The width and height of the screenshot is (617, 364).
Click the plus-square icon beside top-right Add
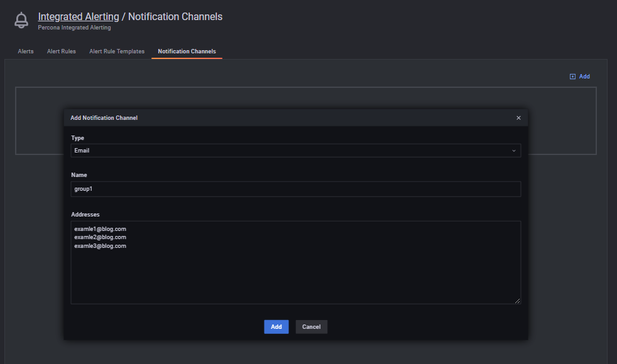point(572,77)
